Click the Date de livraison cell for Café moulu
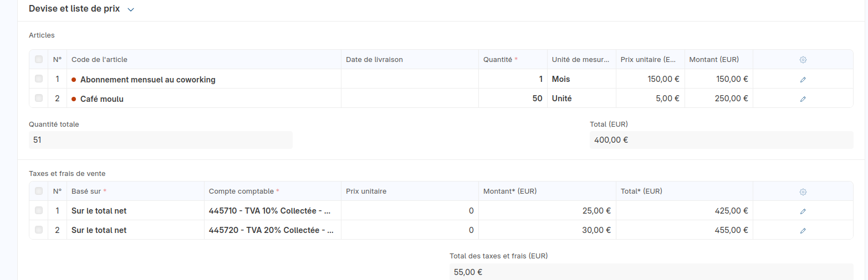The image size is (868, 280). (x=410, y=98)
